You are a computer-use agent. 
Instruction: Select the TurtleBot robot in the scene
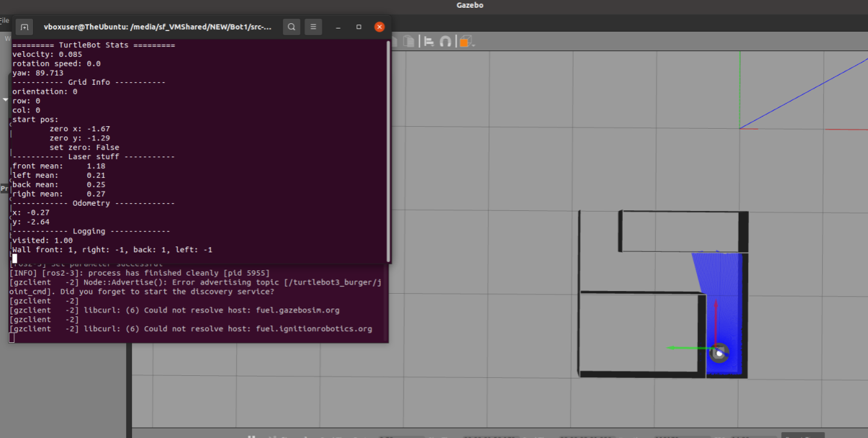tap(719, 353)
